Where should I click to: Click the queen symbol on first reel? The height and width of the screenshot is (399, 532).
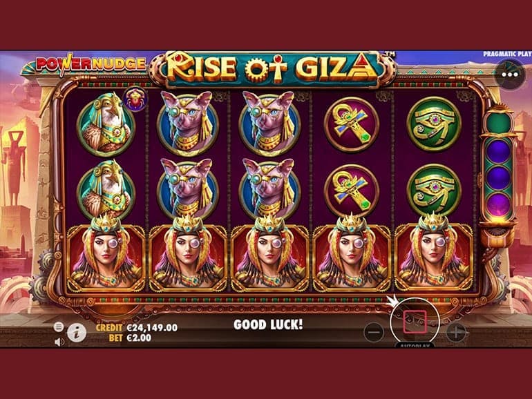pos(106,254)
